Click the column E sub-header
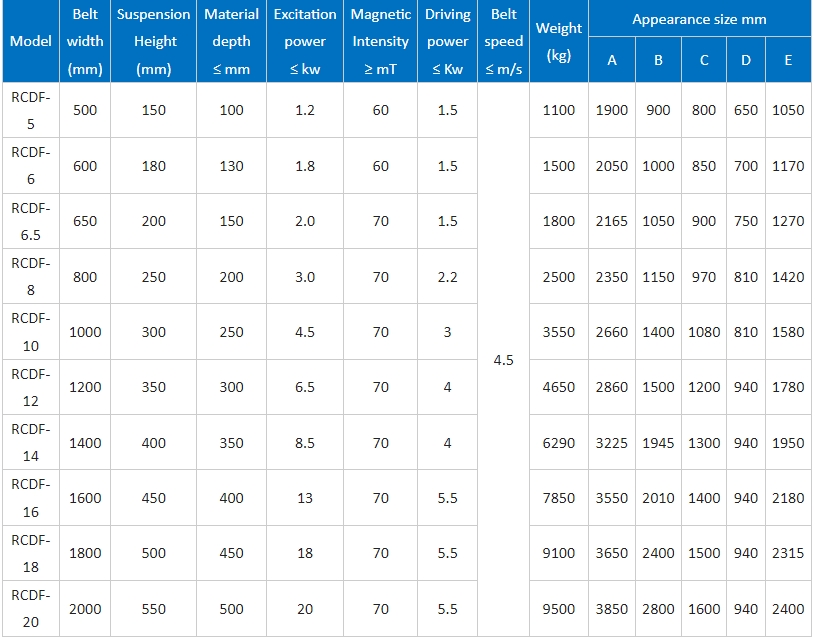 (x=788, y=60)
